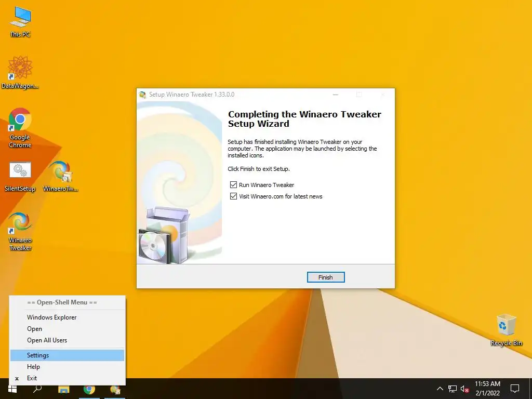Select WinaeroTw... installer icon on desktop

coord(61,177)
